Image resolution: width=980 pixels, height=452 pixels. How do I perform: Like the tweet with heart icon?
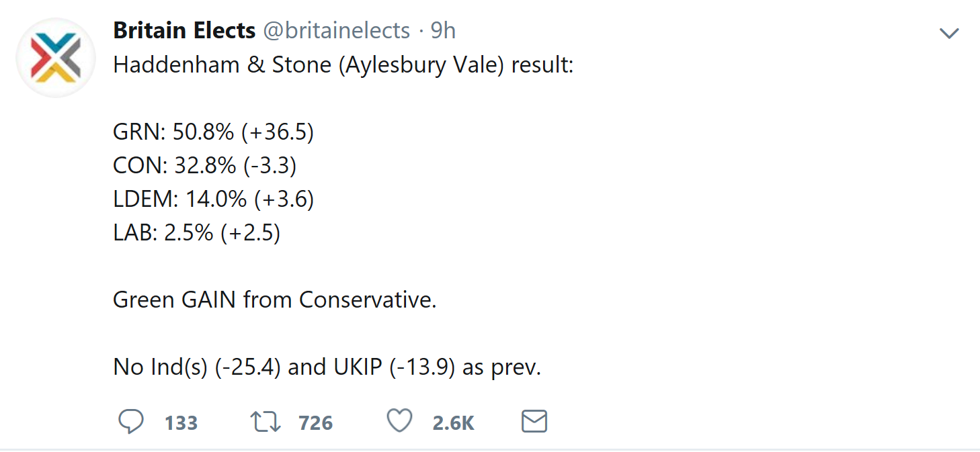click(399, 422)
